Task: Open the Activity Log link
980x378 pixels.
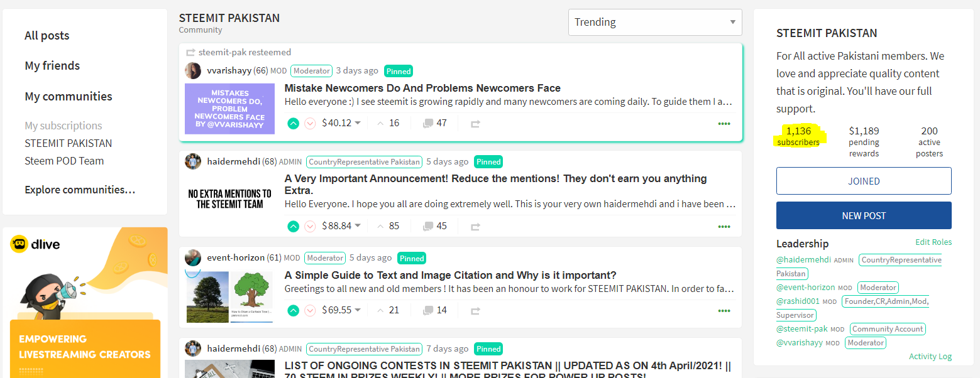Action: [930, 357]
